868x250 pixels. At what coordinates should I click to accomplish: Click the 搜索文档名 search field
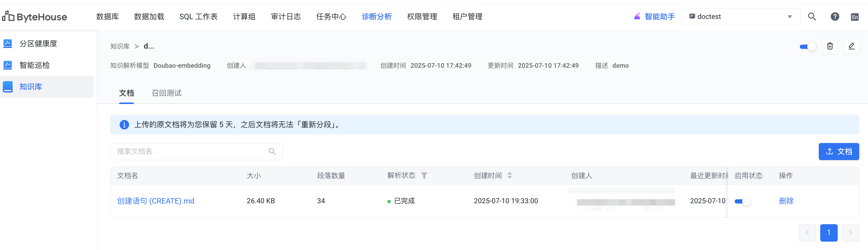point(190,151)
